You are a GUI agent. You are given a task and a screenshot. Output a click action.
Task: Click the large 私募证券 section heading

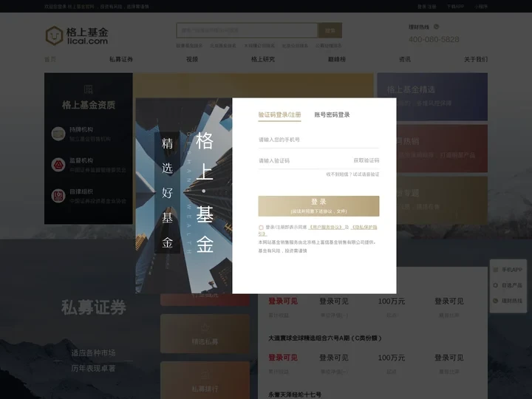[x=94, y=307]
